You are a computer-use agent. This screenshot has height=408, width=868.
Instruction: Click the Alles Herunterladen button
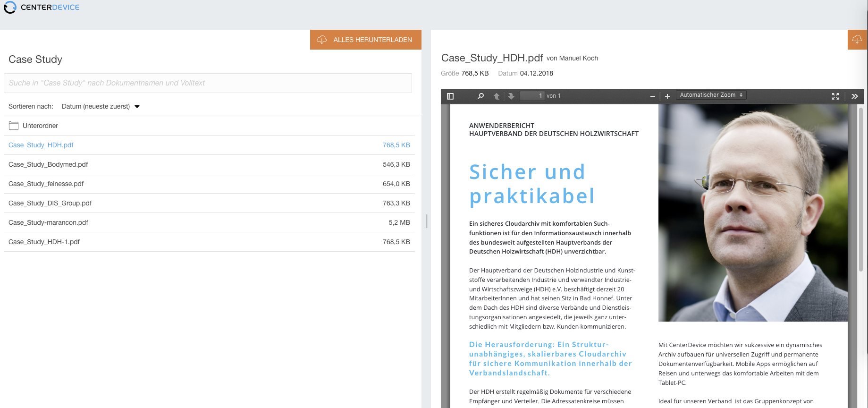tap(366, 40)
